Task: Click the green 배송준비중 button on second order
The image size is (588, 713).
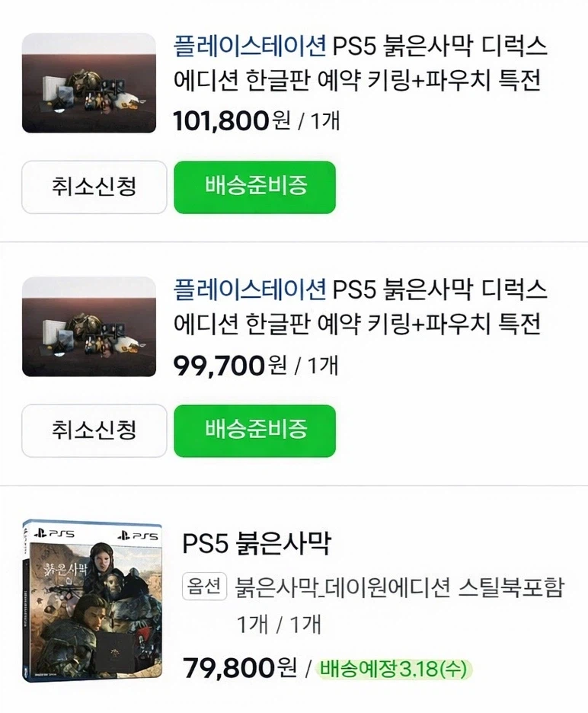Action: 254,431
